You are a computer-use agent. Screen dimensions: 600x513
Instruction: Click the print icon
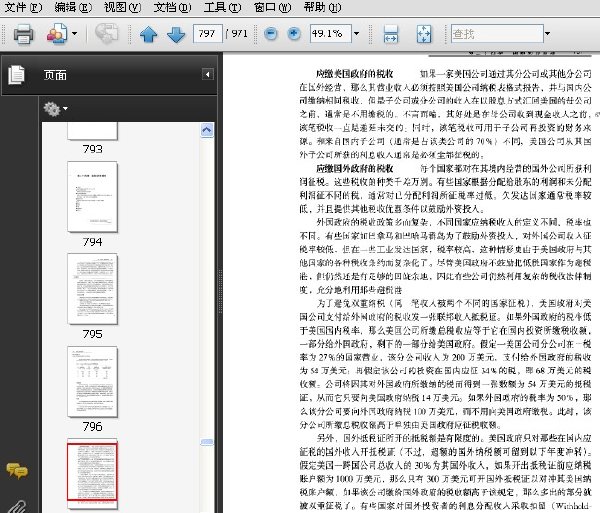23,34
